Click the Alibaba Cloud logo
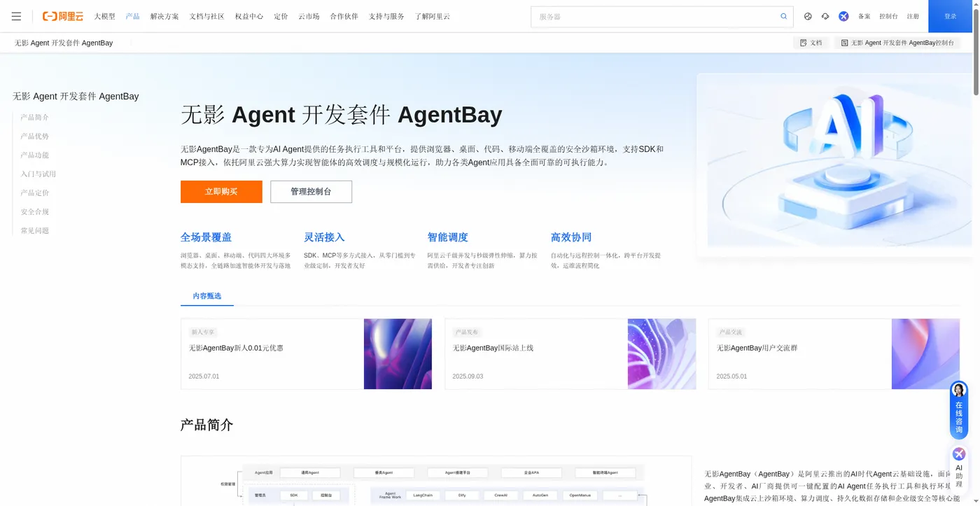This screenshot has width=980, height=506. pos(63,16)
